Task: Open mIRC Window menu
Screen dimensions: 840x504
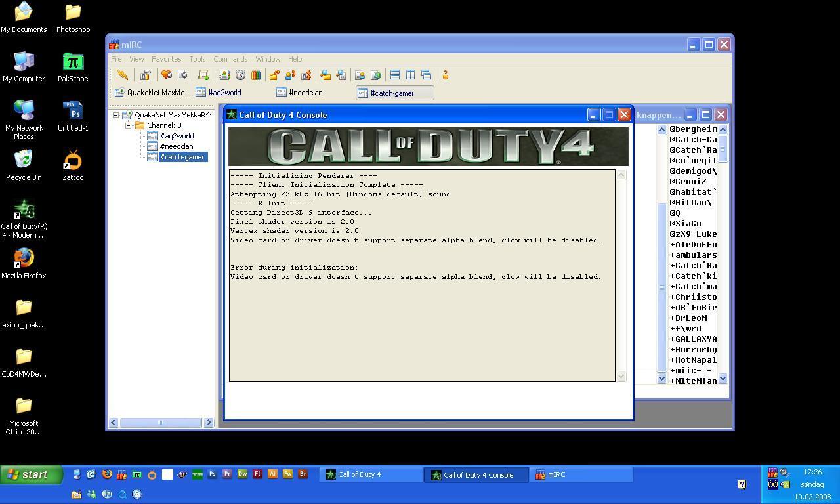Action: [268, 59]
